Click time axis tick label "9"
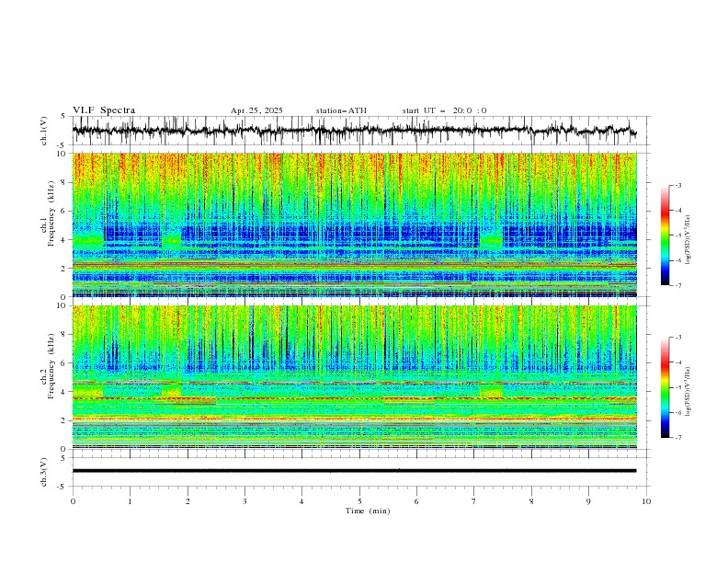 588,501
